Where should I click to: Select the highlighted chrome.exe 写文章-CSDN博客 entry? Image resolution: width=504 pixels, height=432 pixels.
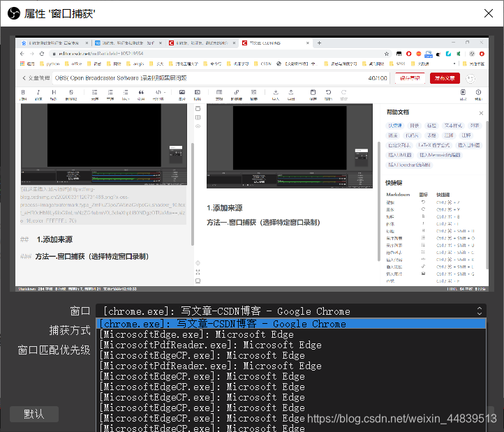291,324
